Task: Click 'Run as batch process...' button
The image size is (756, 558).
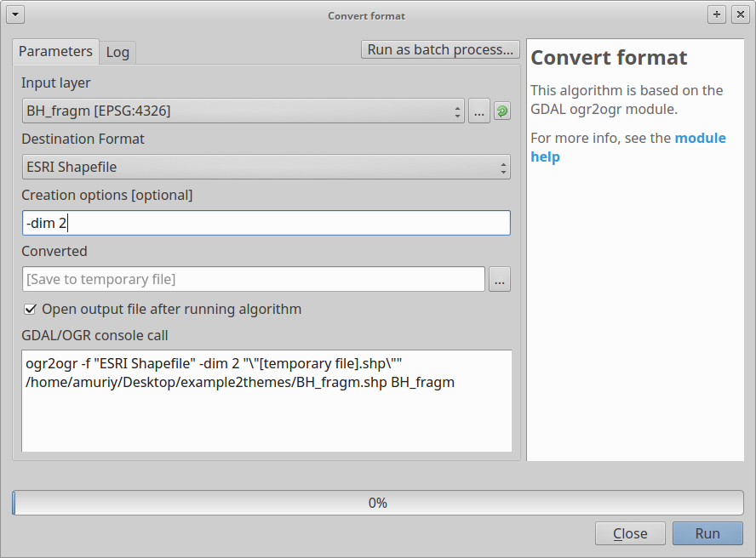Action: pos(440,49)
